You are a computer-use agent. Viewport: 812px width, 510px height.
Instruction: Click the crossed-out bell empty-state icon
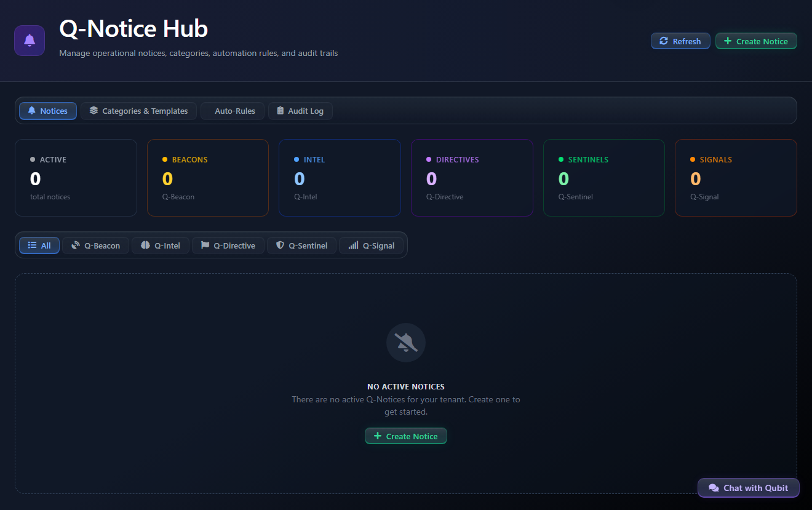click(x=406, y=343)
